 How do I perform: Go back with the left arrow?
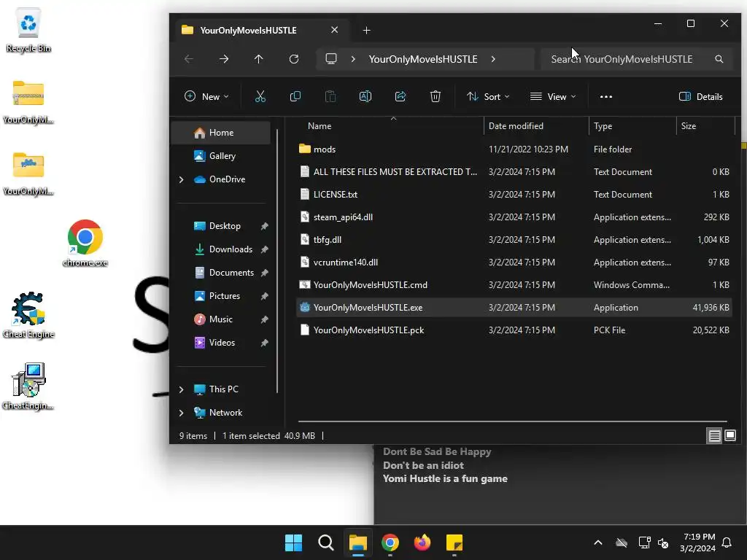[189, 59]
